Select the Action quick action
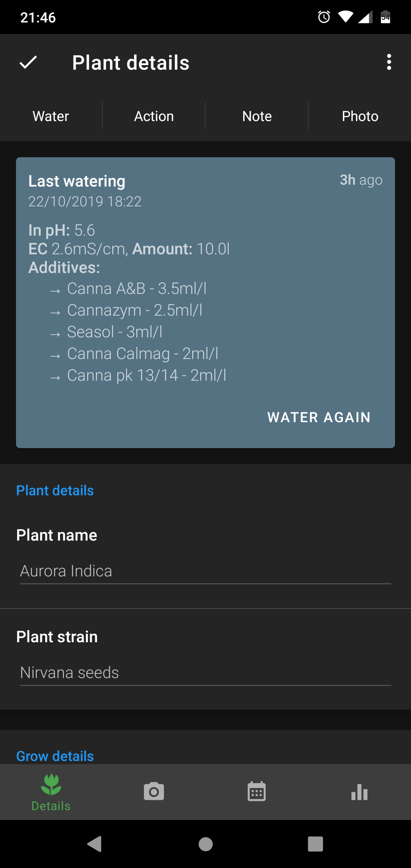The height and width of the screenshot is (868, 411). 154,116
